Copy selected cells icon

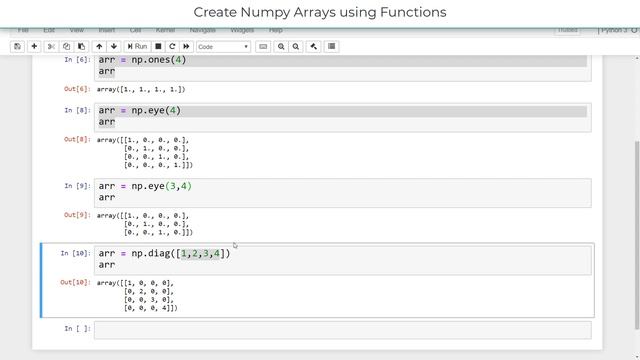(66, 47)
